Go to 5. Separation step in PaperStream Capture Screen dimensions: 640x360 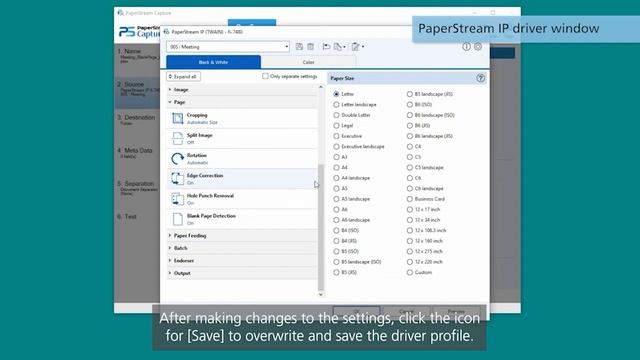tap(137, 187)
